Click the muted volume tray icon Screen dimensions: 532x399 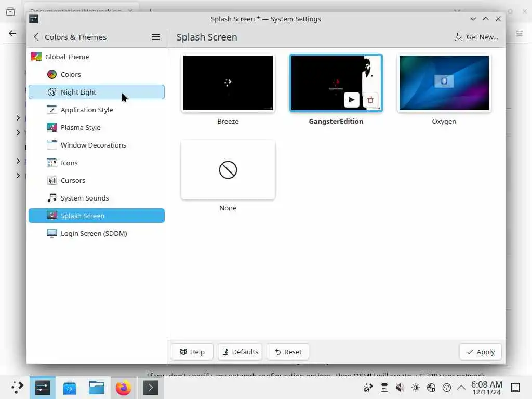point(400,388)
